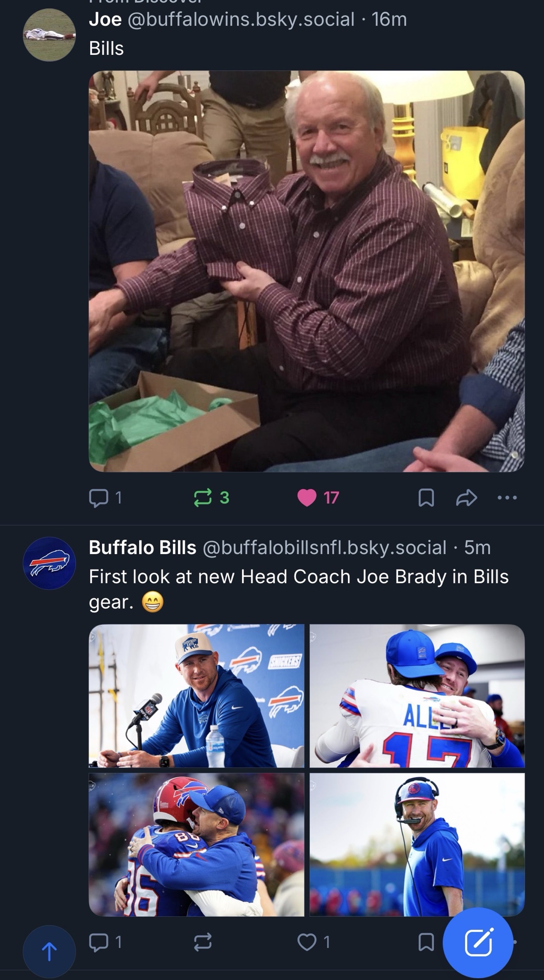Open Joe's profile avatar

coord(49,35)
